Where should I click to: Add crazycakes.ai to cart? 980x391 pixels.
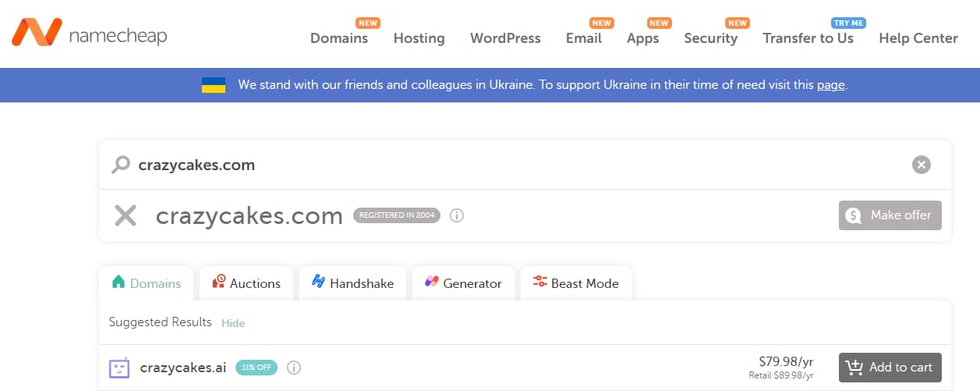tap(890, 368)
